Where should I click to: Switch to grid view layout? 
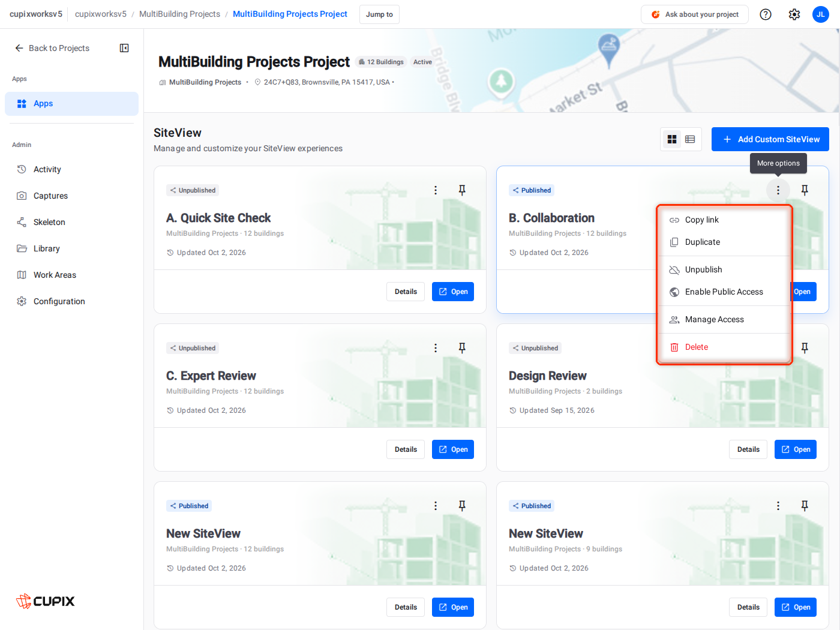tap(672, 139)
